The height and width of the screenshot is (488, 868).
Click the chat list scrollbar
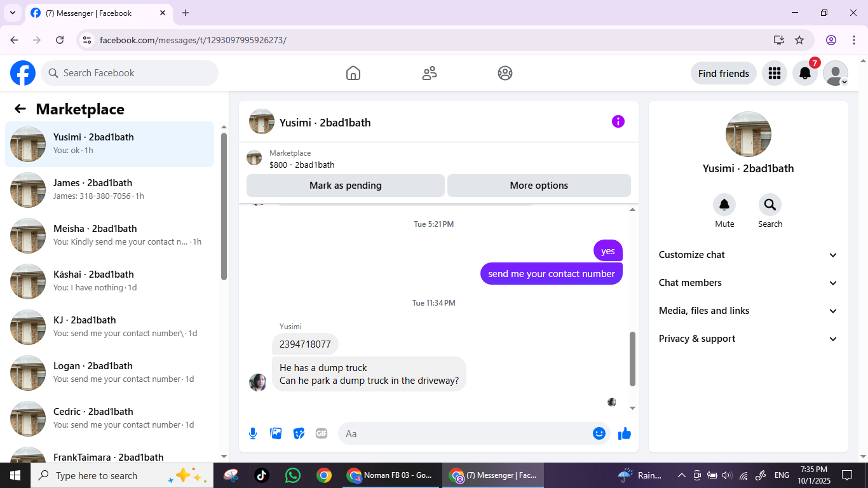click(224, 206)
